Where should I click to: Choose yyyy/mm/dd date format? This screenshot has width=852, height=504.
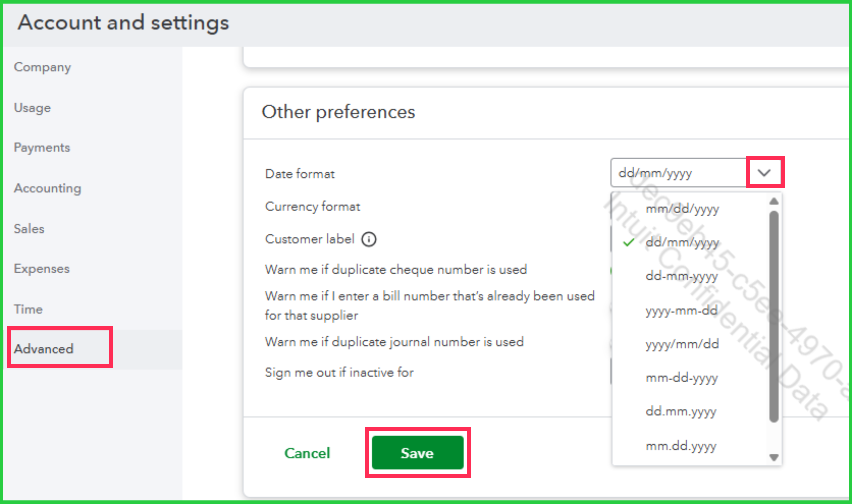pyautogui.click(x=682, y=344)
